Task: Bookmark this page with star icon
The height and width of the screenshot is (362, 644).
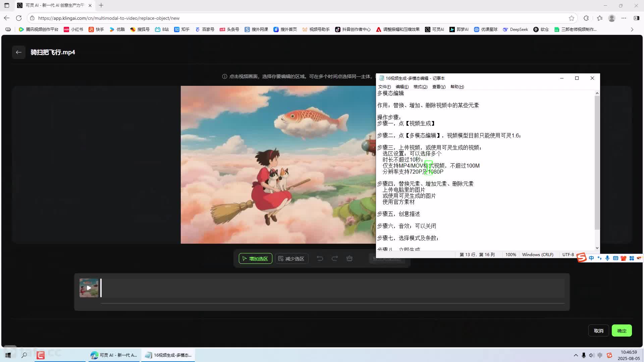Action: coord(572,18)
